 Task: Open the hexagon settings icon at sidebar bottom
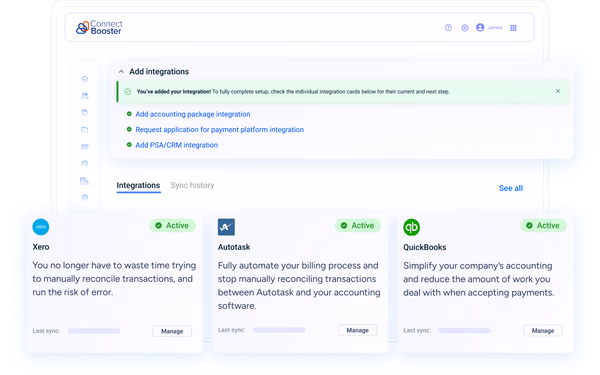coord(85,197)
